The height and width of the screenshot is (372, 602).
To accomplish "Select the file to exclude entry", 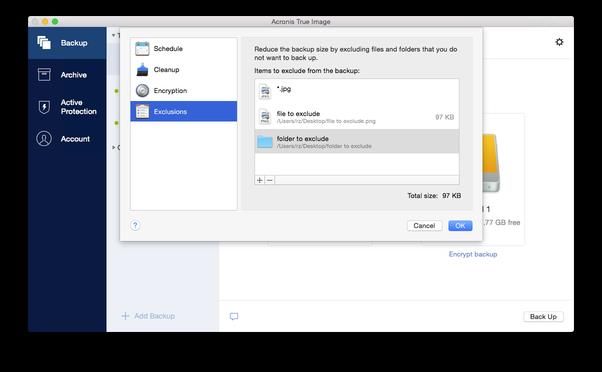I will tap(357, 117).
